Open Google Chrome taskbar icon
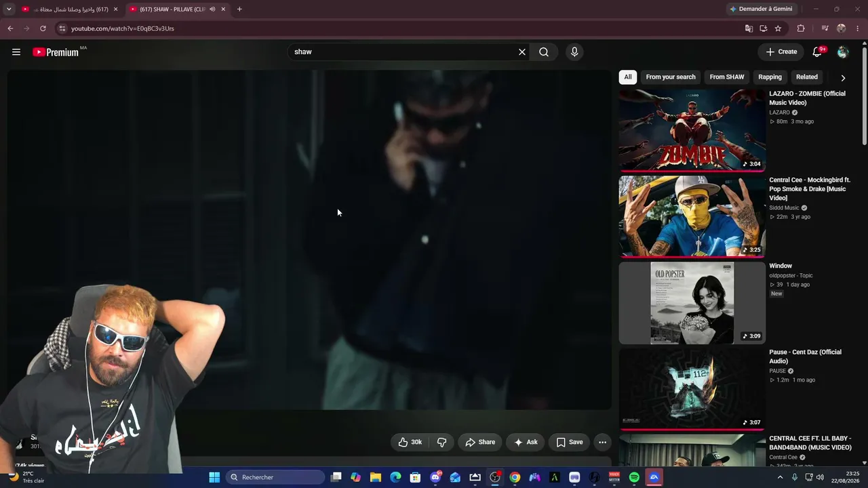The width and height of the screenshot is (868, 488). pyautogui.click(x=515, y=477)
